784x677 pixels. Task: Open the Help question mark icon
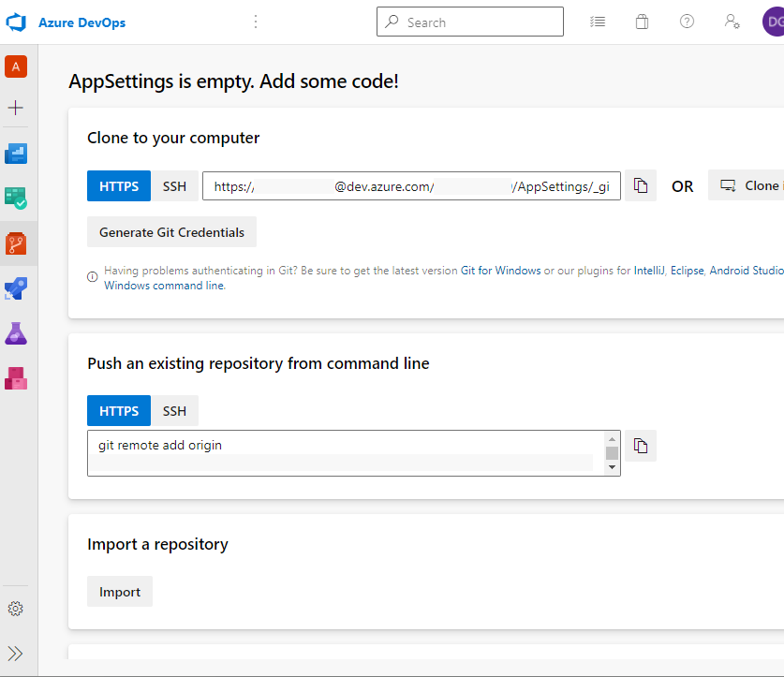[687, 22]
